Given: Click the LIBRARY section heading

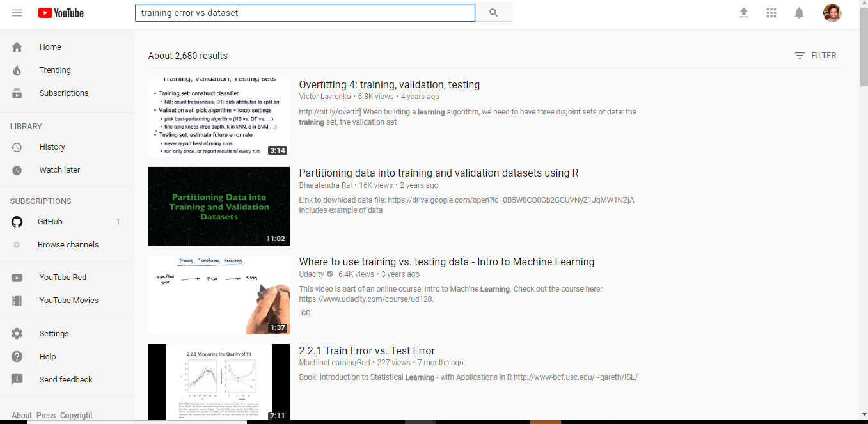Looking at the screenshot, I should 26,127.
